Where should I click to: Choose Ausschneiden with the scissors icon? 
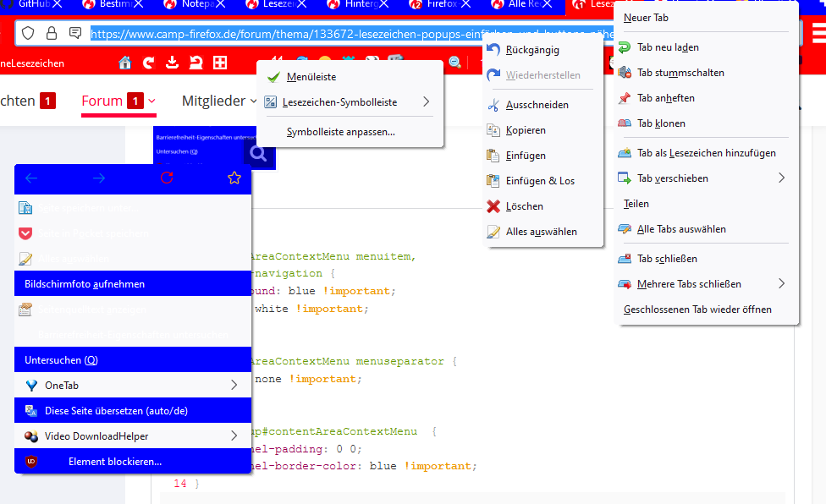click(x=543, y=105)
